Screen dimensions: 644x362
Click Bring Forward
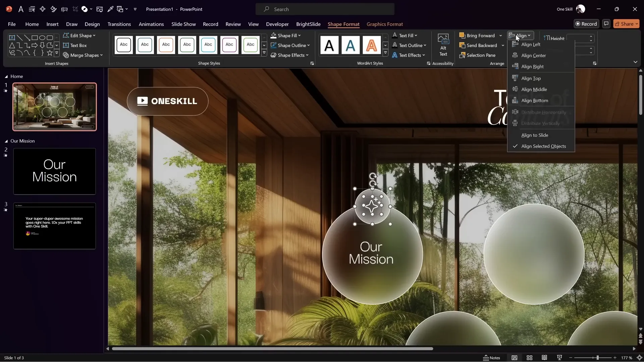tap(477, 35)
